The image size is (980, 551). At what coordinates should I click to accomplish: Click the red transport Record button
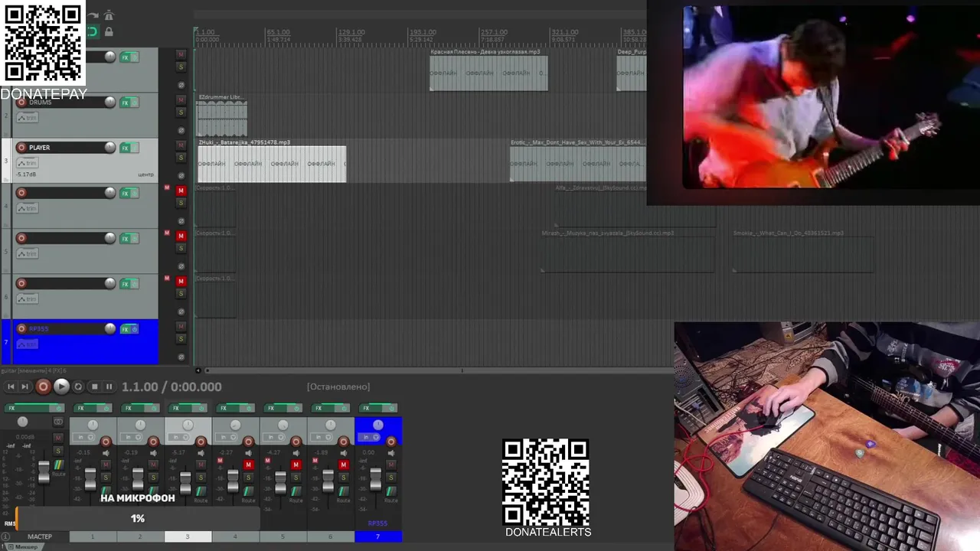(x=43, y=387)
